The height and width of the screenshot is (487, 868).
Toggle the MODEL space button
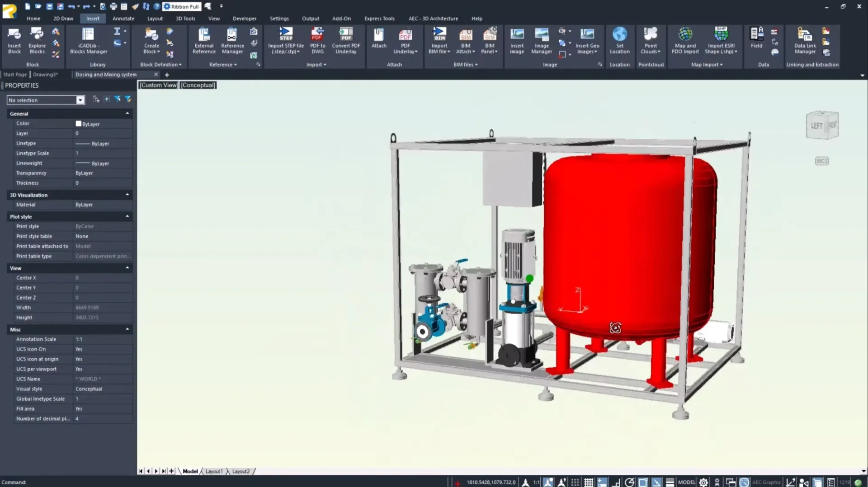coord(686,482)
